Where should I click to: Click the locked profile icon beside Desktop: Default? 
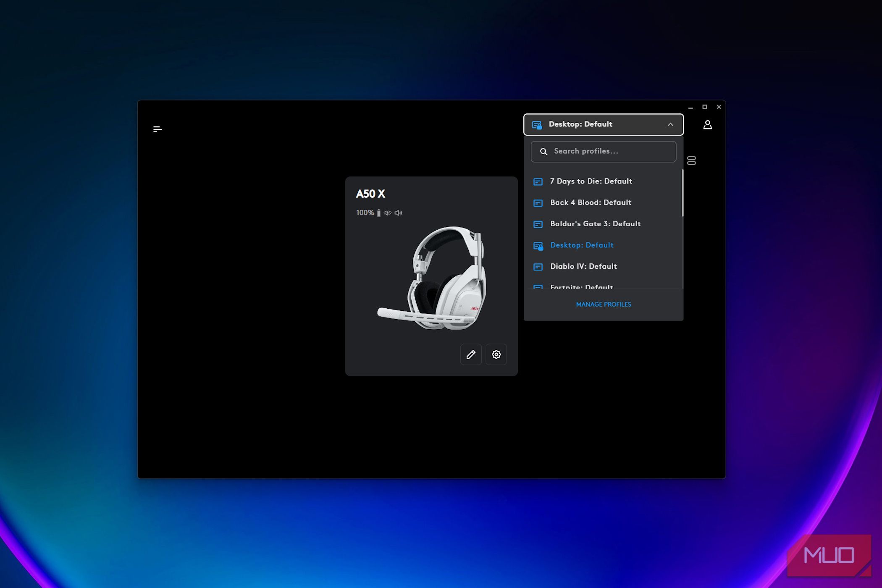(537, 124)
